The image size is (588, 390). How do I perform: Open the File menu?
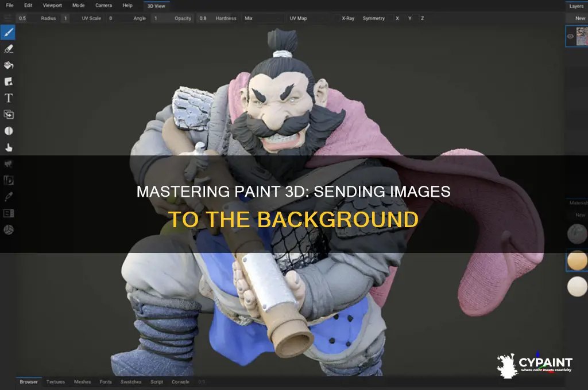click(x=10, y=5)
